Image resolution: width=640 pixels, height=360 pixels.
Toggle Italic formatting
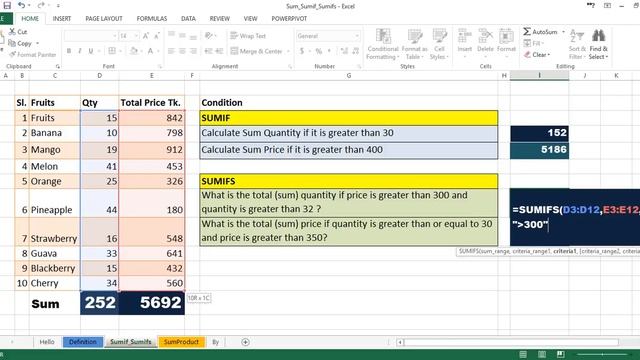80,51
